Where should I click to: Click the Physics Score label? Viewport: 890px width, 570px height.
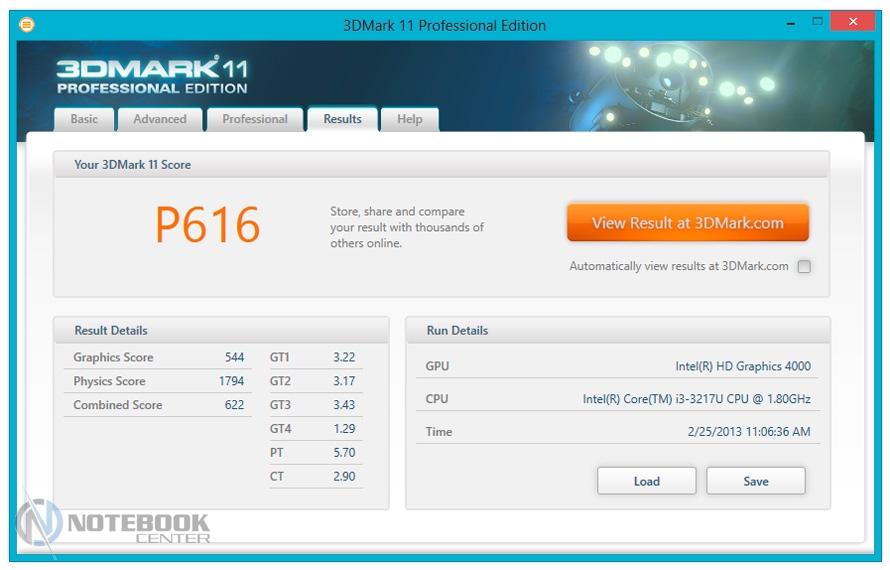pyautogui.click(x=109, y=381)
